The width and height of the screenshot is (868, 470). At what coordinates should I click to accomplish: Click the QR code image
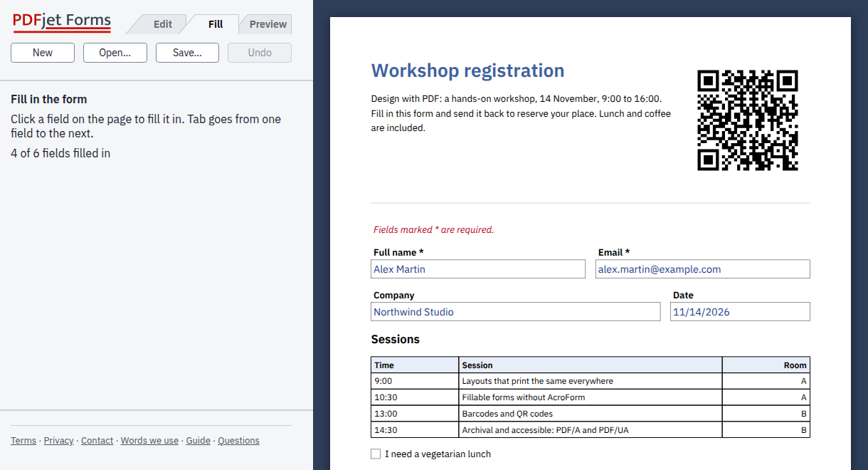click(748, 120)
